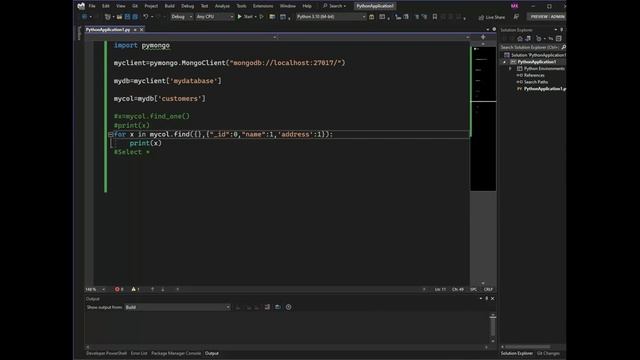Click the warning count indicator
The height and width of the screenshot is (360, 640).
(x=135, y=289)
